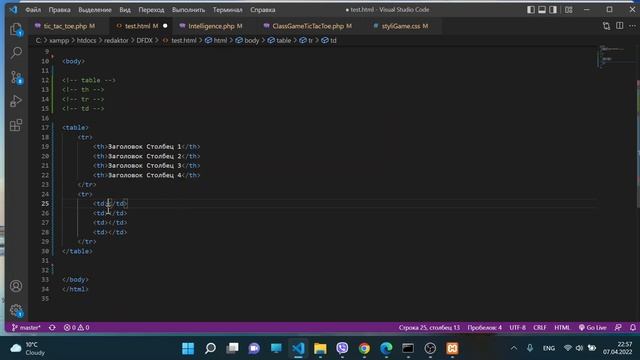This screenshot has height=360, width=640.
Task: Show hidden system tray icons
Action: tap(514, 348)
